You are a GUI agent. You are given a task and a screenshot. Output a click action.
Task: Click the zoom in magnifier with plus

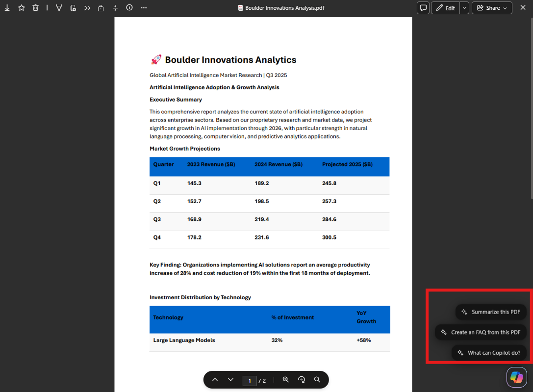(286, 380)
